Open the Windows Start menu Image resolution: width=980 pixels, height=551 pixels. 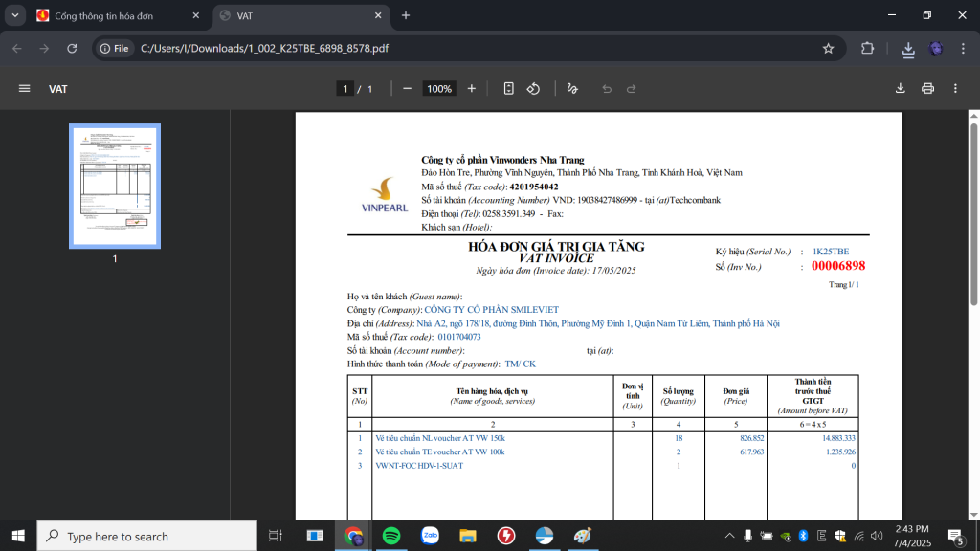[x=18, y=536]
